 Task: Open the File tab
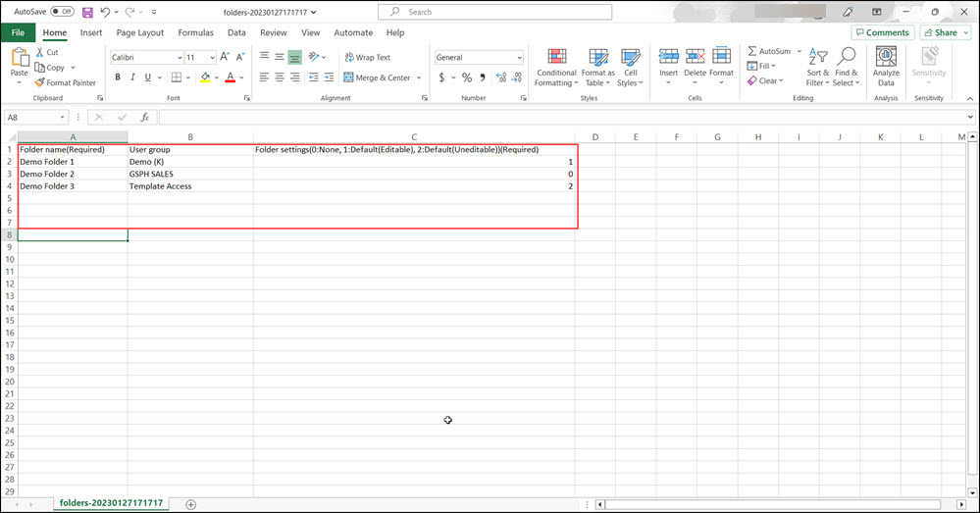[18, 32]
